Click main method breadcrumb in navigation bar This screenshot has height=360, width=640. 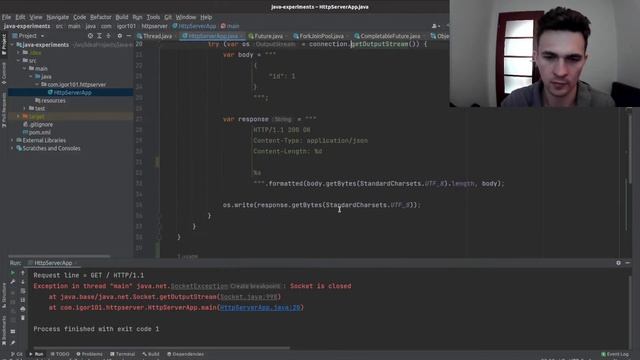230,26
